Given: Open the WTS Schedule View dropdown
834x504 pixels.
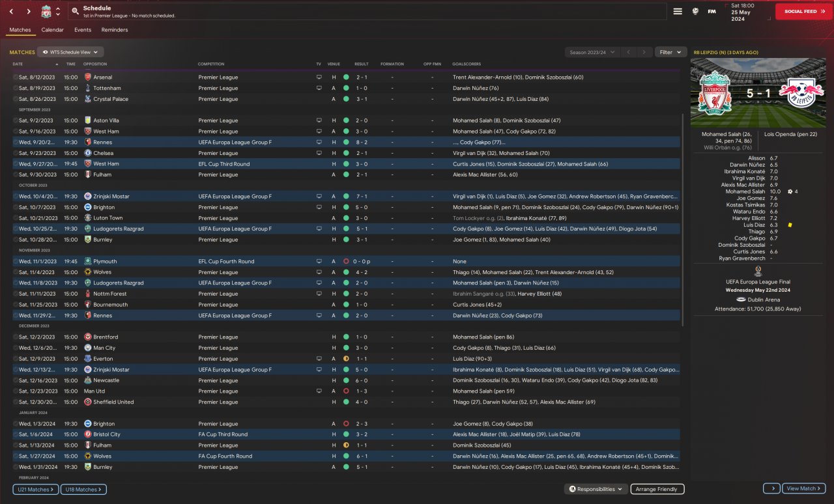Looking at the screenshot, I should click(x=70, y=52).
